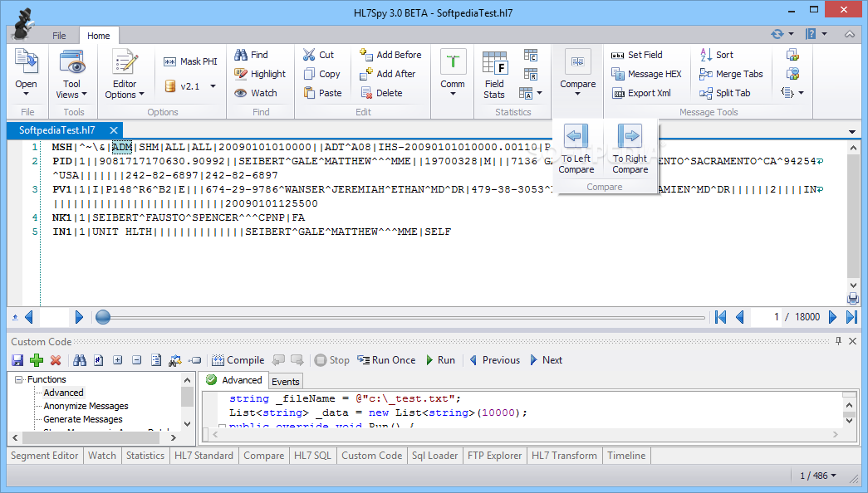Click the vertical scrollbar down arrow in message editor
This screenshot has width=868, height=493.
[853, 286]
